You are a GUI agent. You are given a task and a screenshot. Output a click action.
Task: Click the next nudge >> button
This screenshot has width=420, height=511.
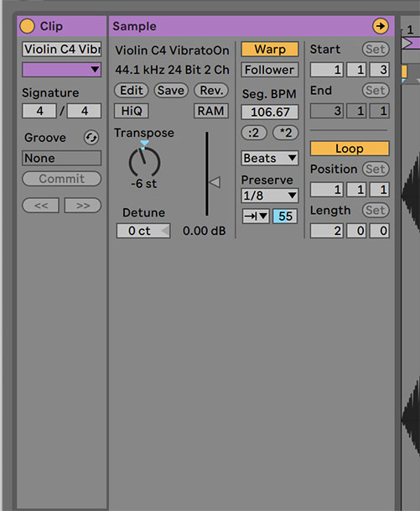pyautogui.click(x=83, y=206)
